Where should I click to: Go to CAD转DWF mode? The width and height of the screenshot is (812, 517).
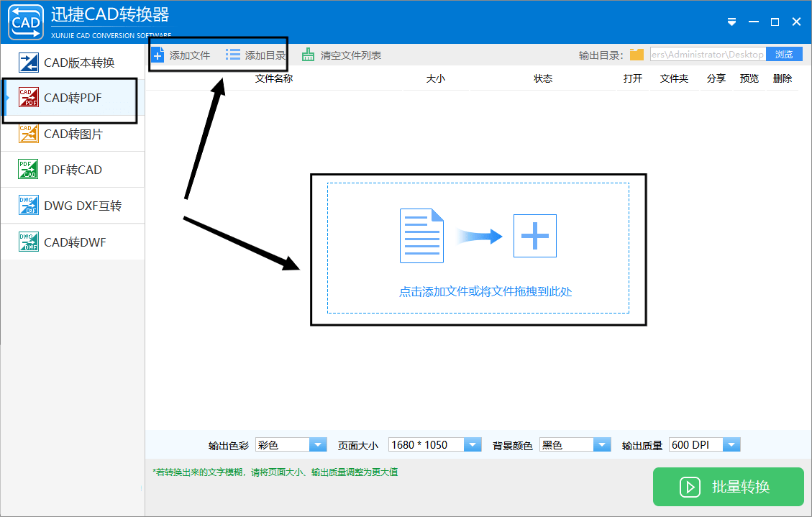coord(75,242)
